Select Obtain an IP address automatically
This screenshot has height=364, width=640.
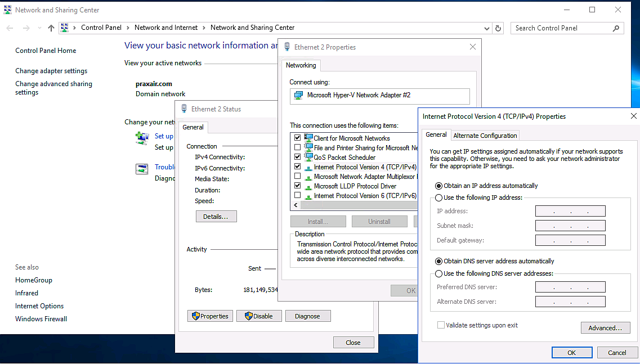(x=439, y=186)
